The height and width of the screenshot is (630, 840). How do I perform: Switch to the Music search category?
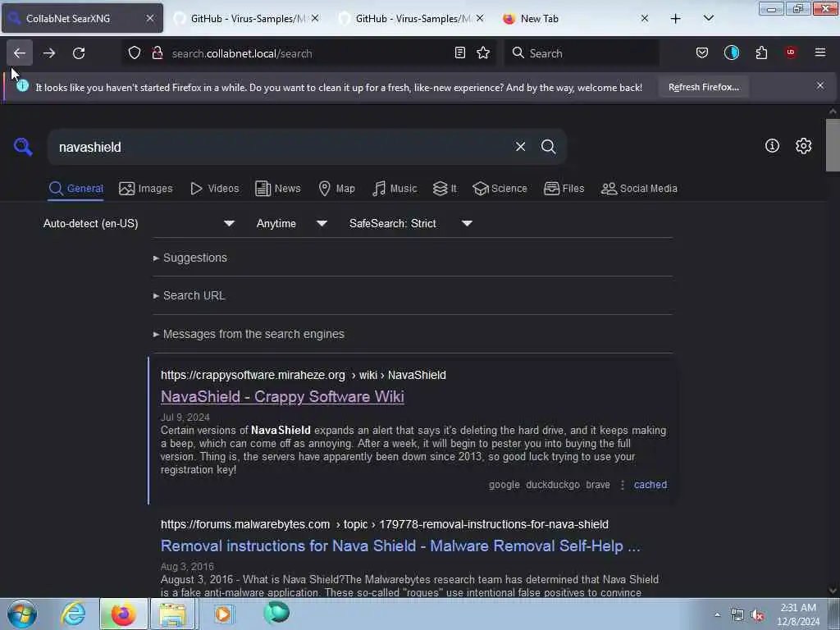(395, 189)
